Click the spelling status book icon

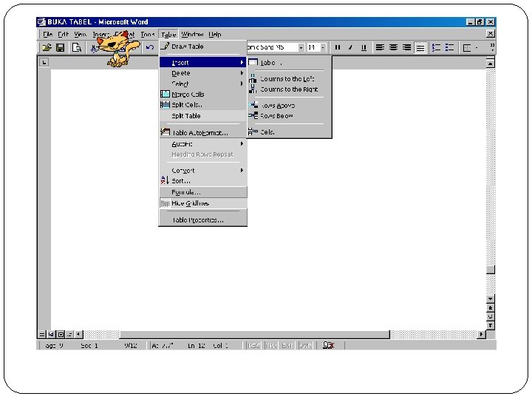328,345
